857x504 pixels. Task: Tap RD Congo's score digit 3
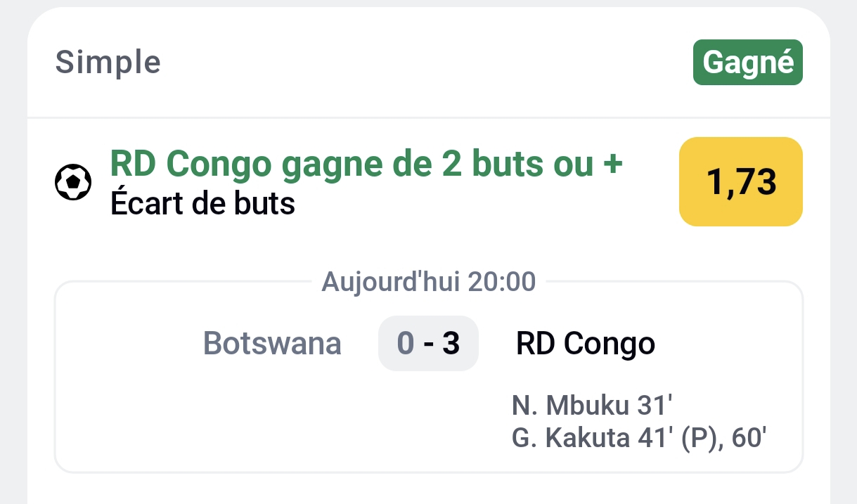(x=451, y=344)
